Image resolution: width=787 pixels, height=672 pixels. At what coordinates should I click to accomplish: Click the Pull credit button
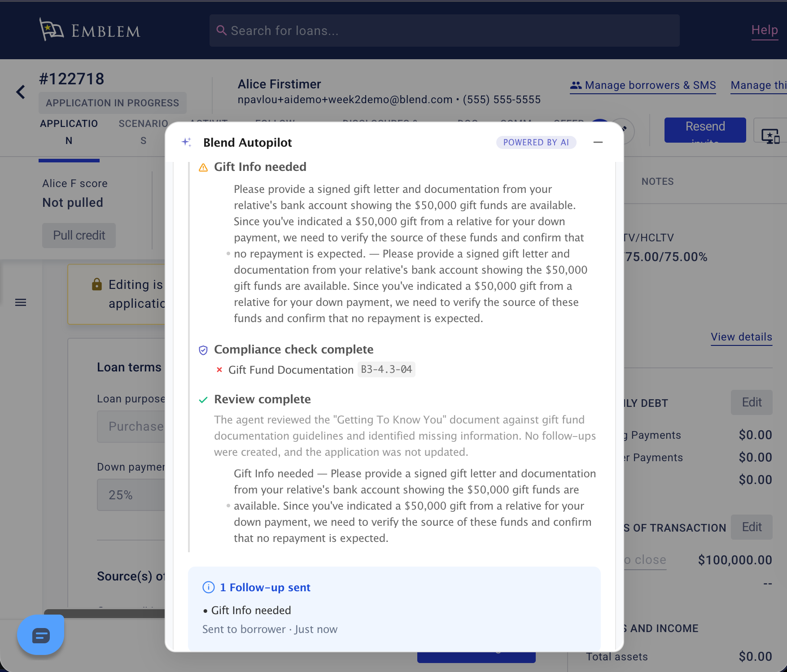click(79, 235)
